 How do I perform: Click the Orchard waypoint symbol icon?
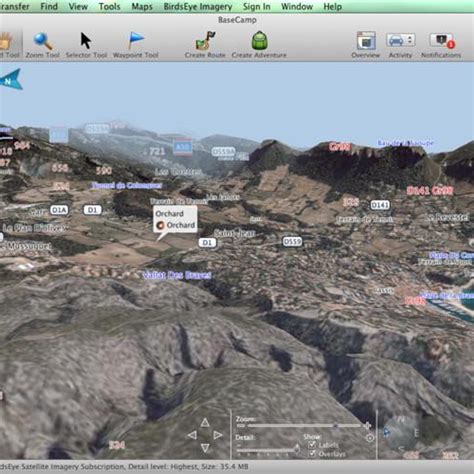[x=160, y=225]
